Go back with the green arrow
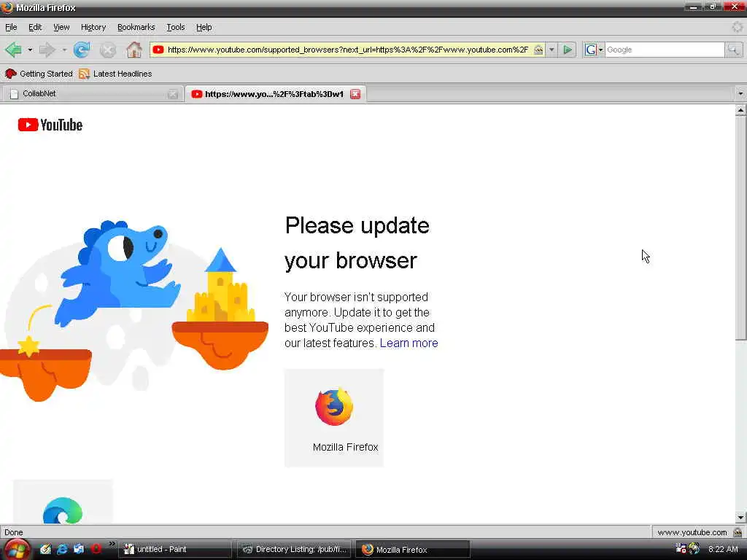Viewport: 747px width, 560px height. coord(13,50)
